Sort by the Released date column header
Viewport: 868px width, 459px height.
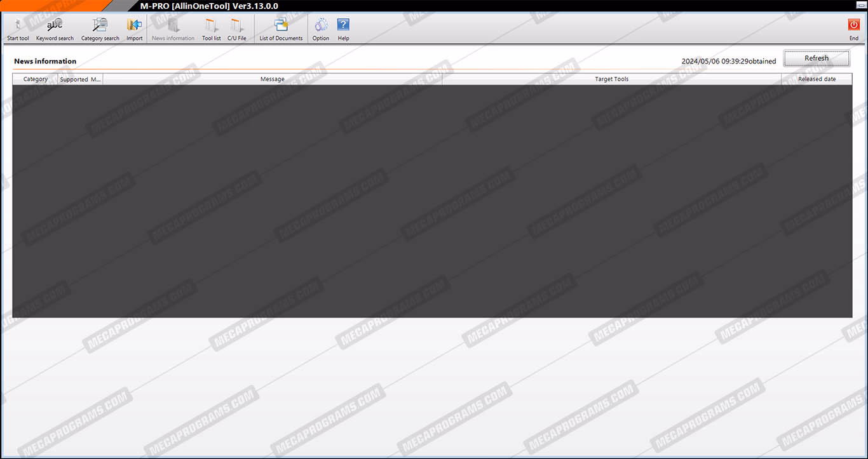pos(817,79)
